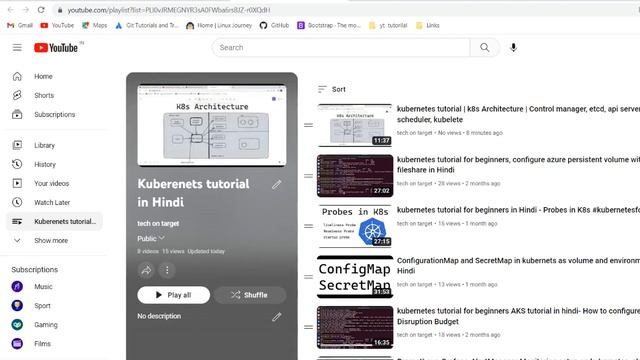640x360 pixels.
Task: Open azure persistent volume video title
Action: pos(518,164)
